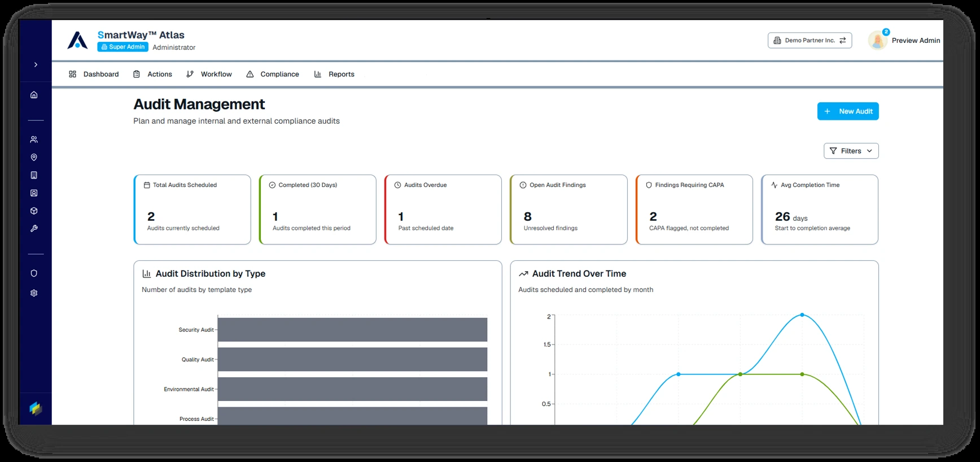Click the bar chart icon beside Audit Distribution
980x462 pixels.
(147, 273)
